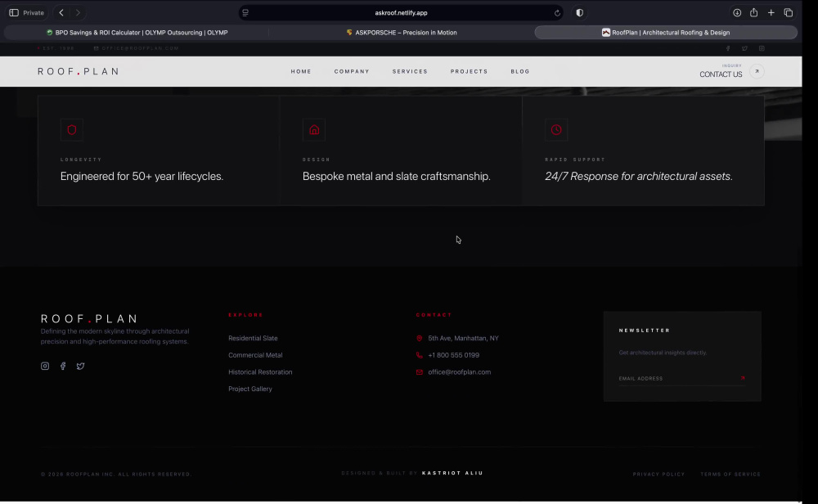Reload the page with the refresh icon

click(x=557, y=13)
